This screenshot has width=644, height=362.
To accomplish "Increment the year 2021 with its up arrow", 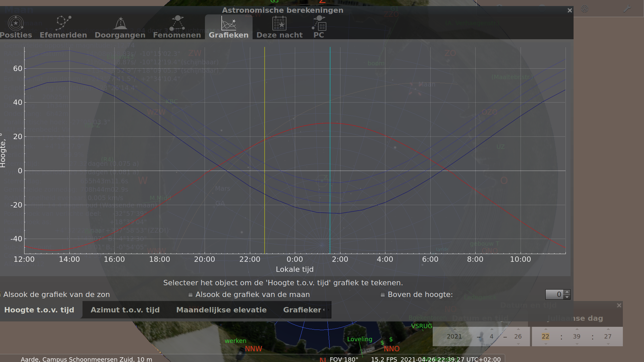I will point(455,329).
